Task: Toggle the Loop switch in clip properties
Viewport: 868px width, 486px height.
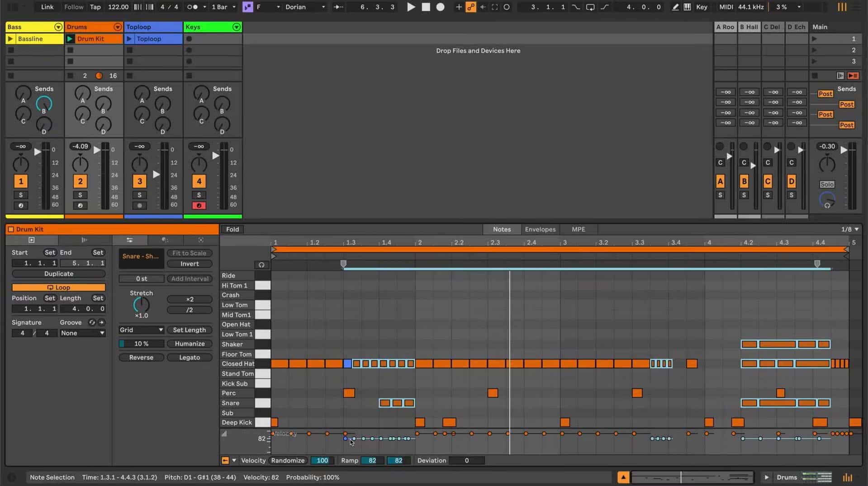Action: point(58,287)
